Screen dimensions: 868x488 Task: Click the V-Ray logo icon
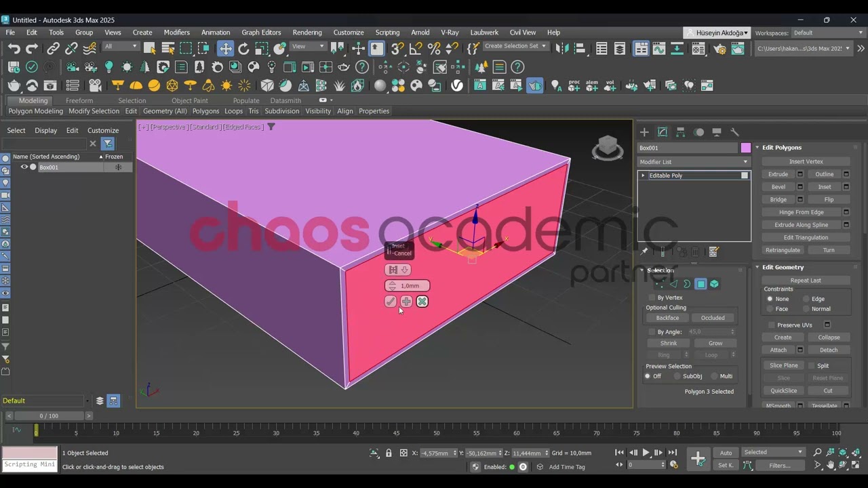point(457,85)
